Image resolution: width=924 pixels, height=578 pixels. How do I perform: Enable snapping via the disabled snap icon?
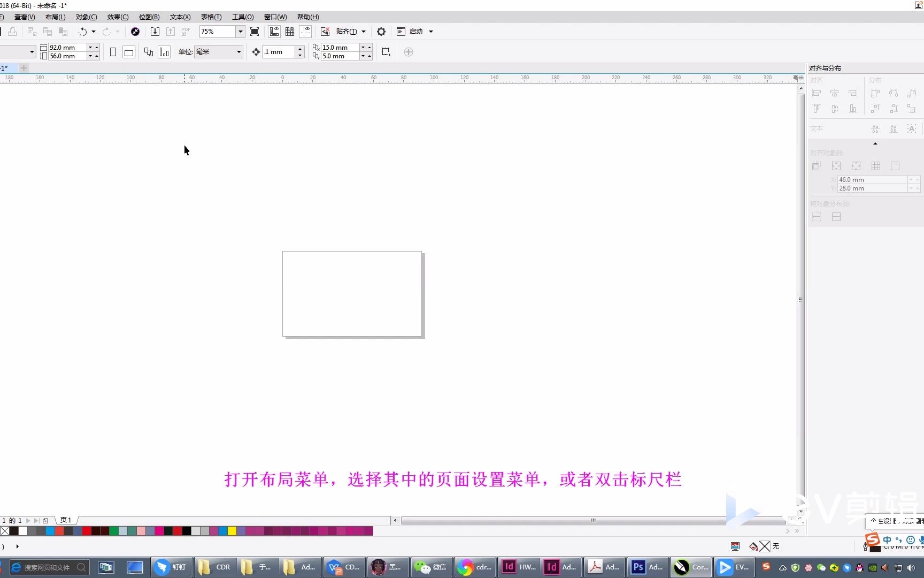[325, 32]
